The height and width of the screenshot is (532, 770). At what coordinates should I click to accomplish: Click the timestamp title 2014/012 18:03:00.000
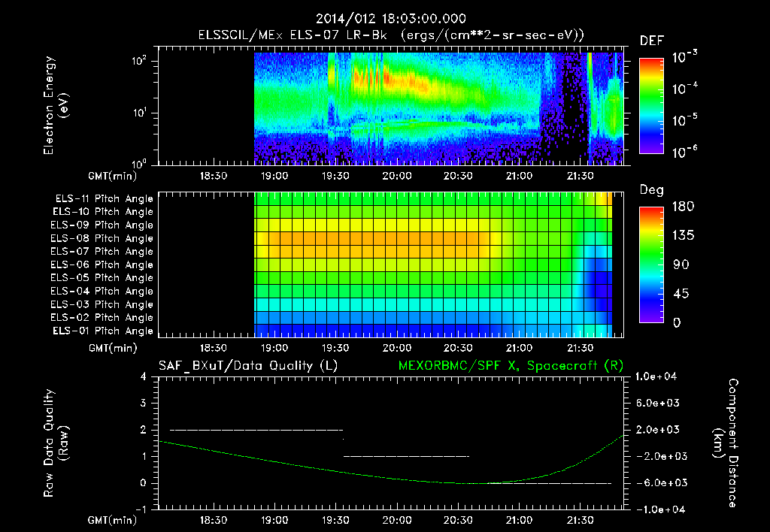click(x=390, y=19)
